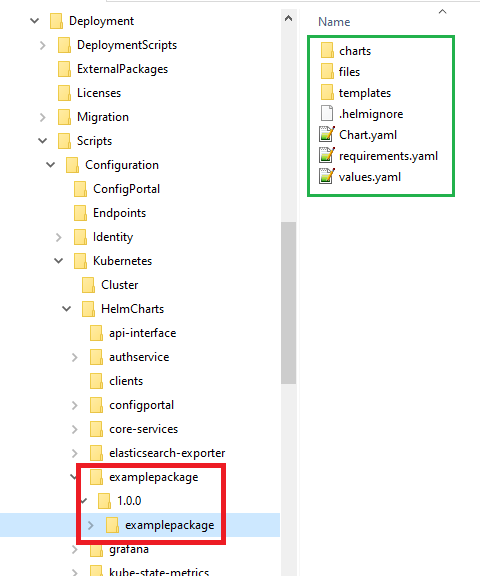This screenshot has height=576, width=480.
Task: Select the Chart.yaml file icon
Action: (x=327, y=134)
